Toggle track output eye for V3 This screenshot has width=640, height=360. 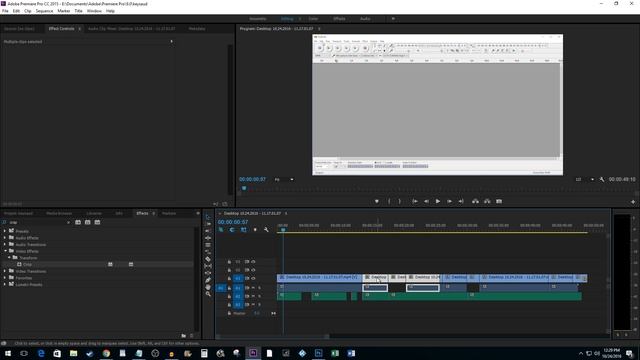[x=253, y=262]
